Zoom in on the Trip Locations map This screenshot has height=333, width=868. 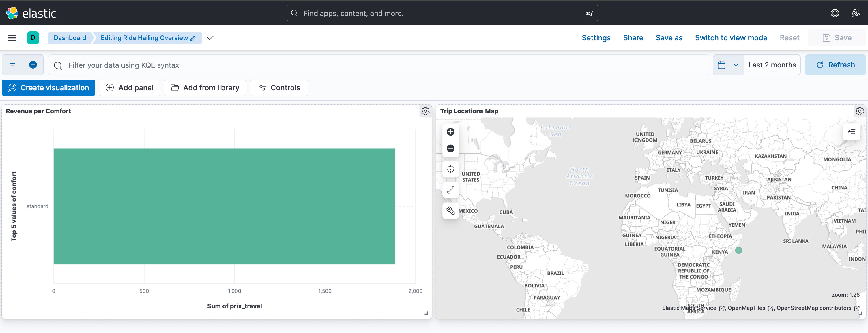450,132
